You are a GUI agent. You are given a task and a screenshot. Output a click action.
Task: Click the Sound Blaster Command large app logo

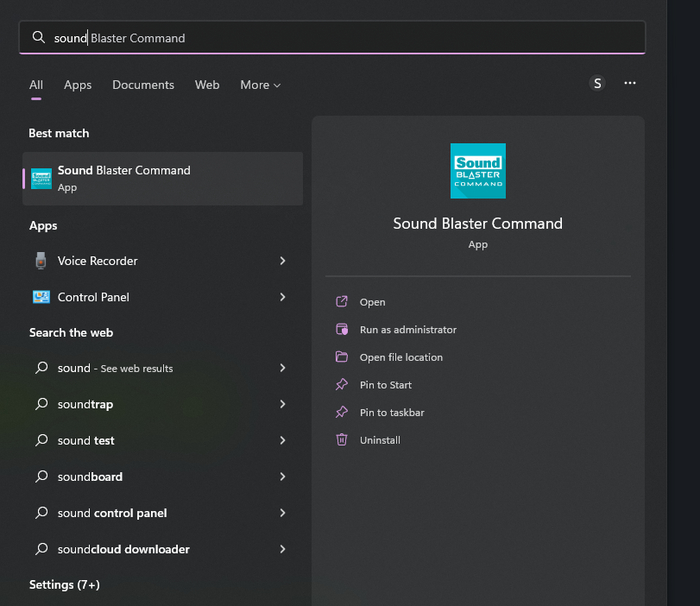478,171
